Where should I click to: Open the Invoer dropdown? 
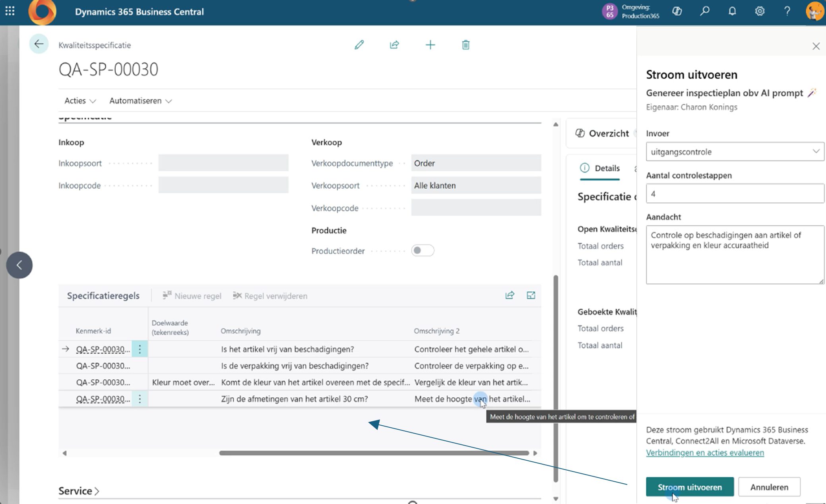[735, 151]
